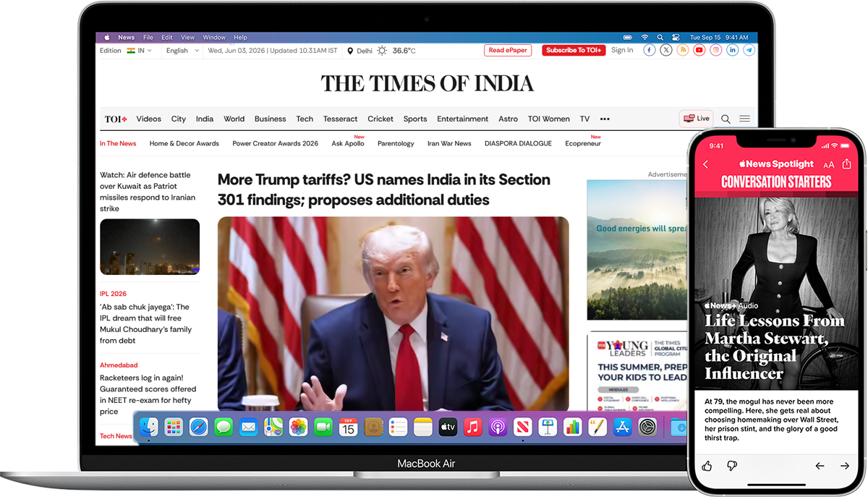This screenshot has height=497, width=868.
Task: Open the air defence battle night thumbnail
Action: (150, 247)
